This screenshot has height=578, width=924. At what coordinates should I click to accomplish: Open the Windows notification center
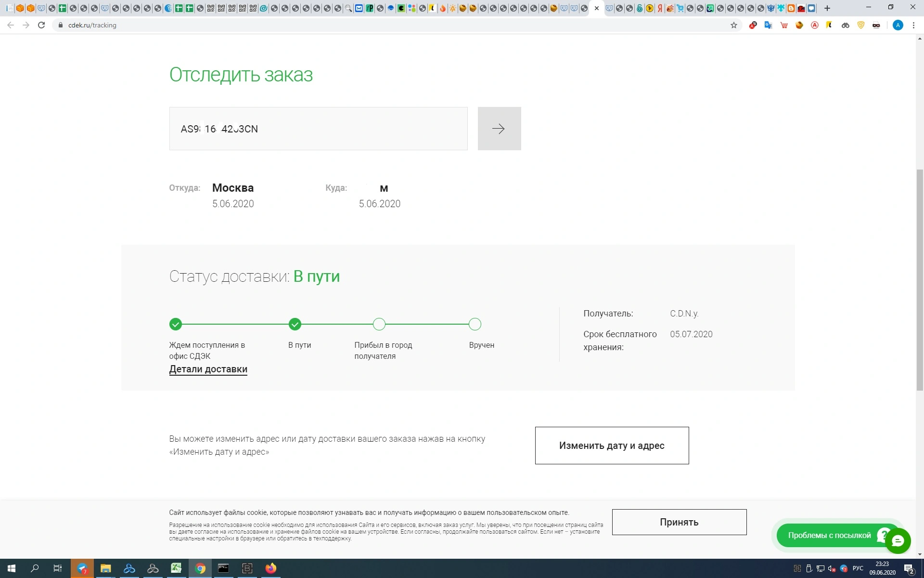909,568
